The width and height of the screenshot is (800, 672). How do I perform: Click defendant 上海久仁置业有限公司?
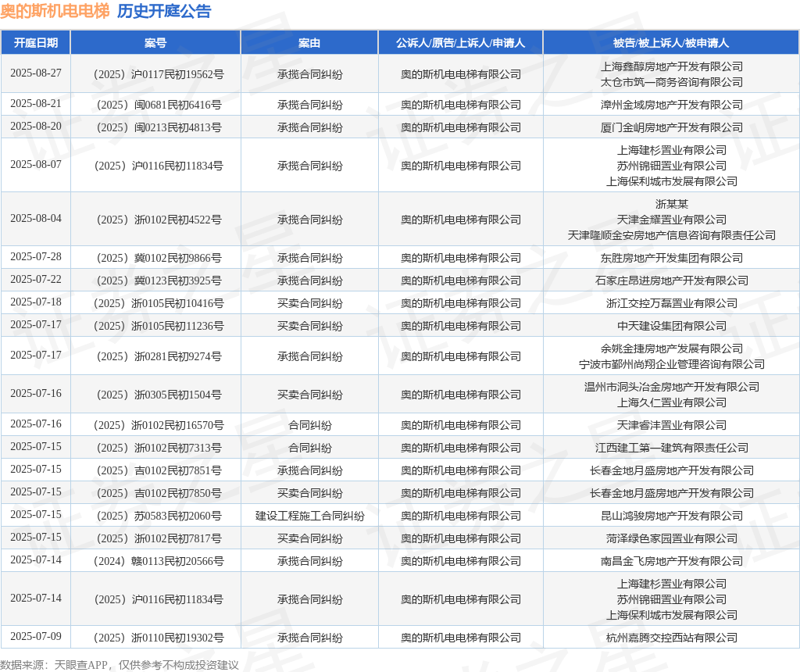click(671, 402)
